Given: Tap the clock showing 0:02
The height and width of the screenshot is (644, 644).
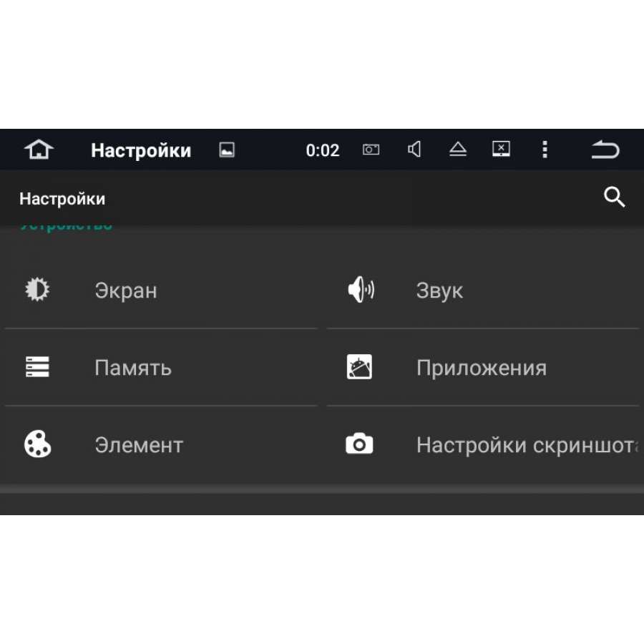Looking at the screenshot, I should 323,150.
